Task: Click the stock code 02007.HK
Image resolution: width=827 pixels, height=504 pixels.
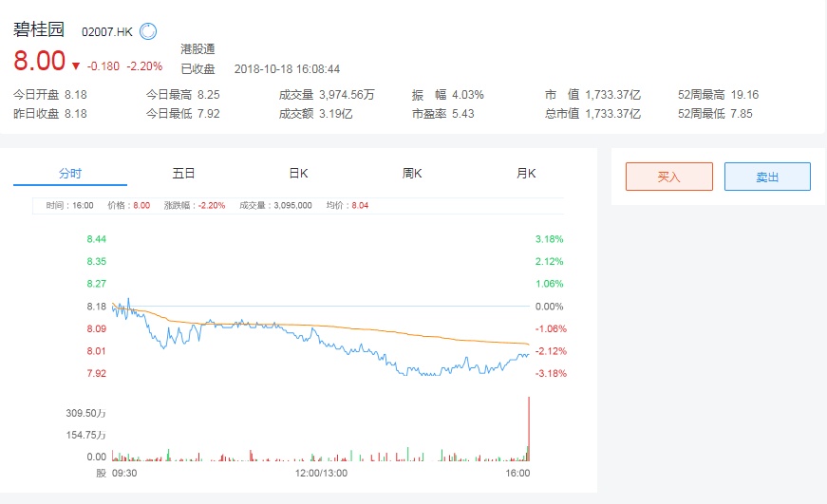Action: click(107, 32)
